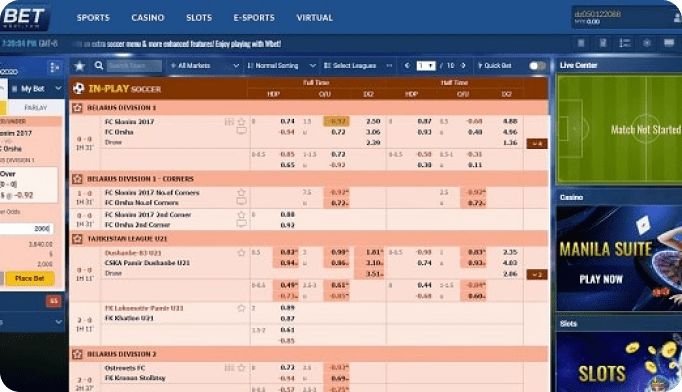Viewport: 682px width, 392px height.
Task: Switch to E-SPORTS section
Action: point(254,18)
